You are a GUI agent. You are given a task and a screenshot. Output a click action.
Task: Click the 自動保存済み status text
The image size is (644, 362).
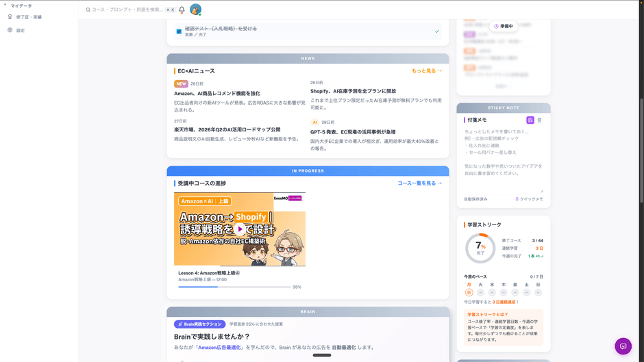[x=475, y=199]
